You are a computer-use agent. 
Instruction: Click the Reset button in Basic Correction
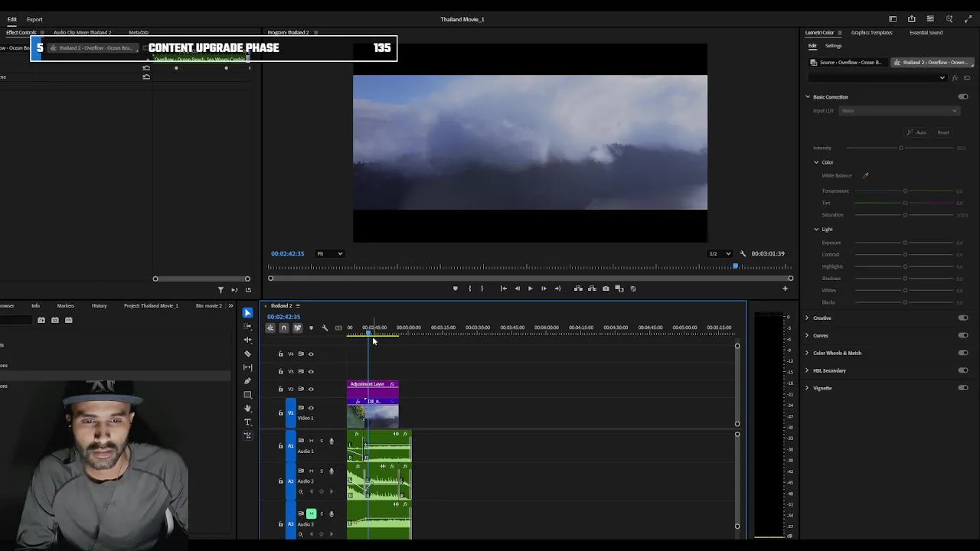[943, 132]
